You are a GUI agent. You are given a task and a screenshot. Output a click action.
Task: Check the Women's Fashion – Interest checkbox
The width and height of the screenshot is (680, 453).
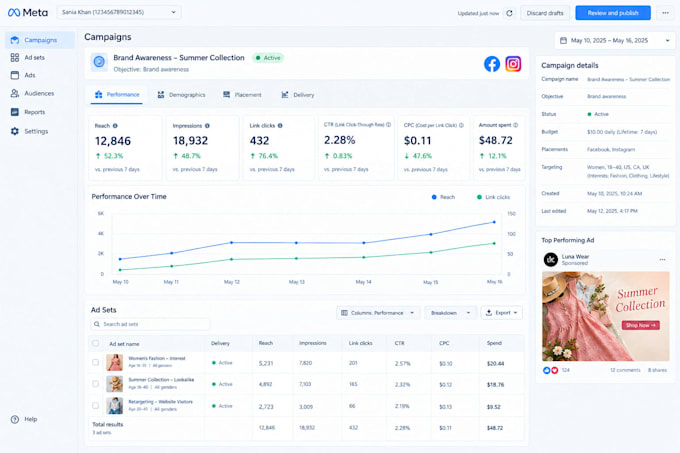pos(95,362)
